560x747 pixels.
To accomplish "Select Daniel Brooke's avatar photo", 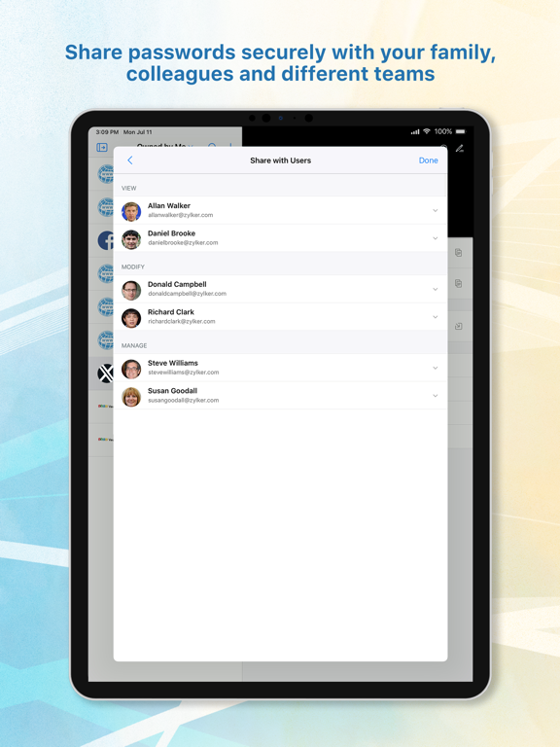I will (131, 239).
